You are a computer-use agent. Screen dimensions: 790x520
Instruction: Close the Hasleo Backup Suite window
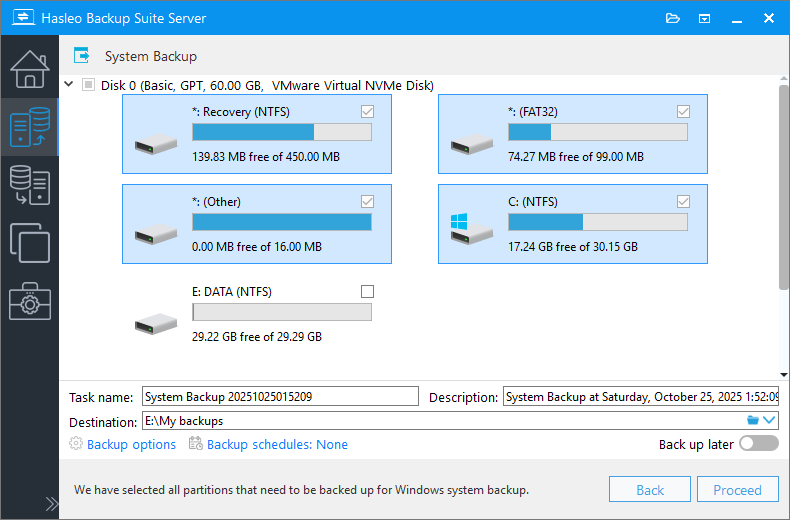pyautogui.click(x=768, y=18)
